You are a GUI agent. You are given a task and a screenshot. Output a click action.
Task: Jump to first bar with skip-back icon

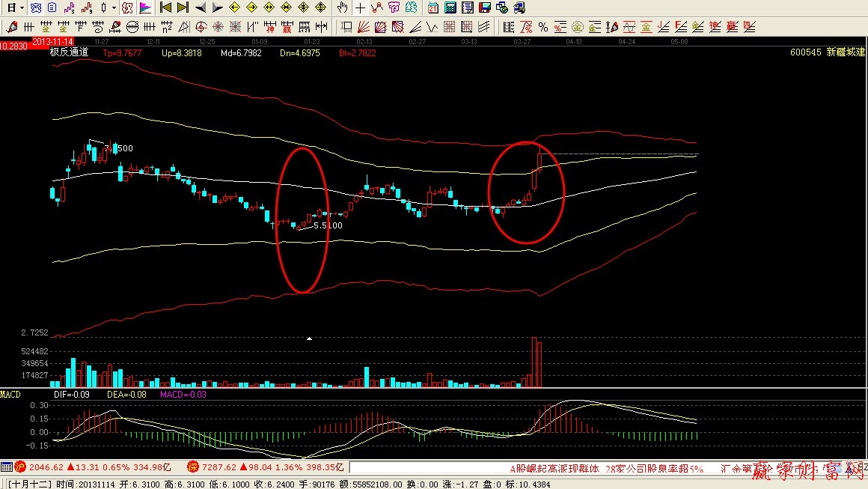(165, 8)
